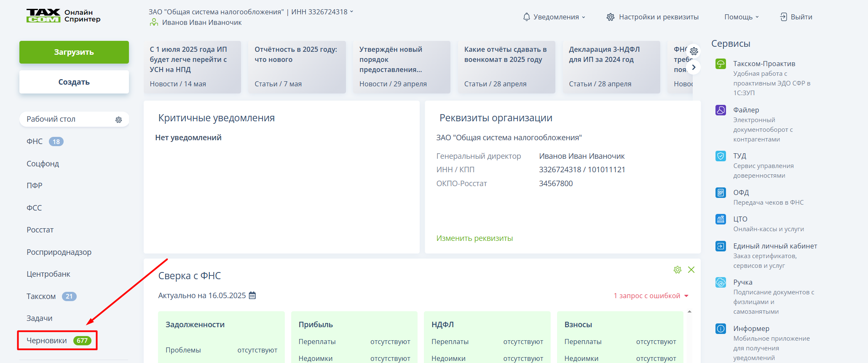
Task: Click the ОКПО value 34567800
Action: tap(556, 184)
